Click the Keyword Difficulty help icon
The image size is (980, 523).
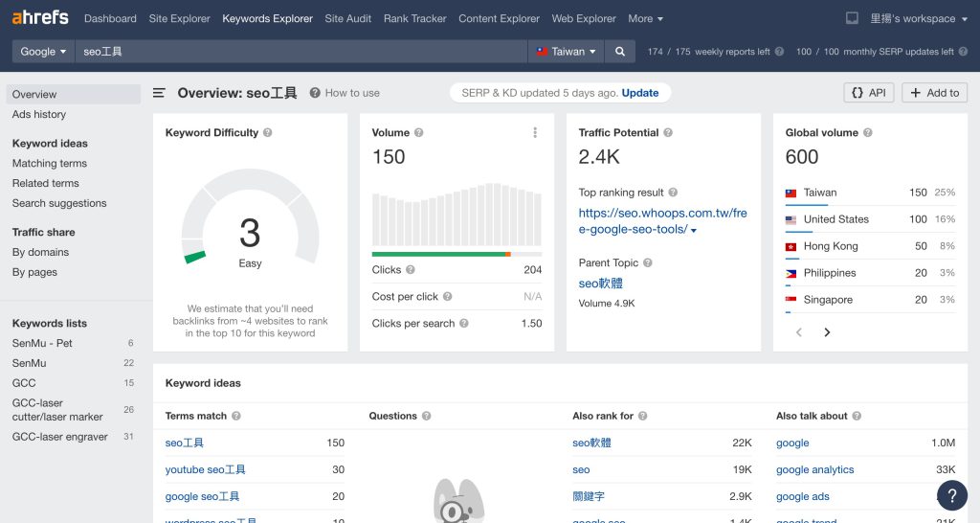(268, 133)
